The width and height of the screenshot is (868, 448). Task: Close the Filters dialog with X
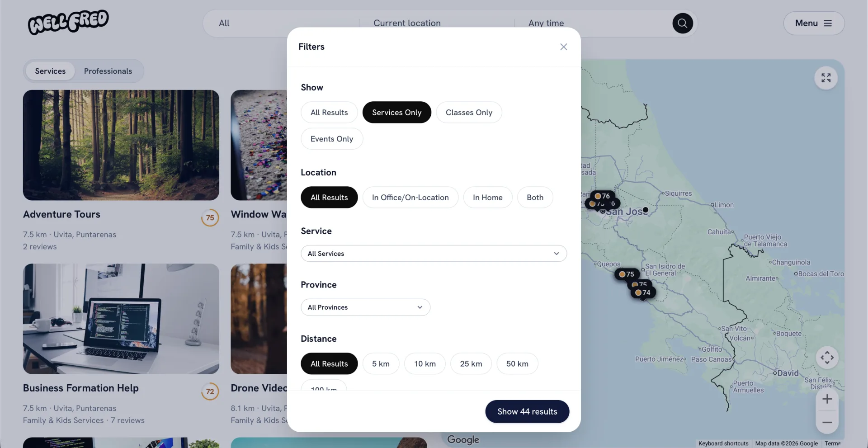coord(563,47)
